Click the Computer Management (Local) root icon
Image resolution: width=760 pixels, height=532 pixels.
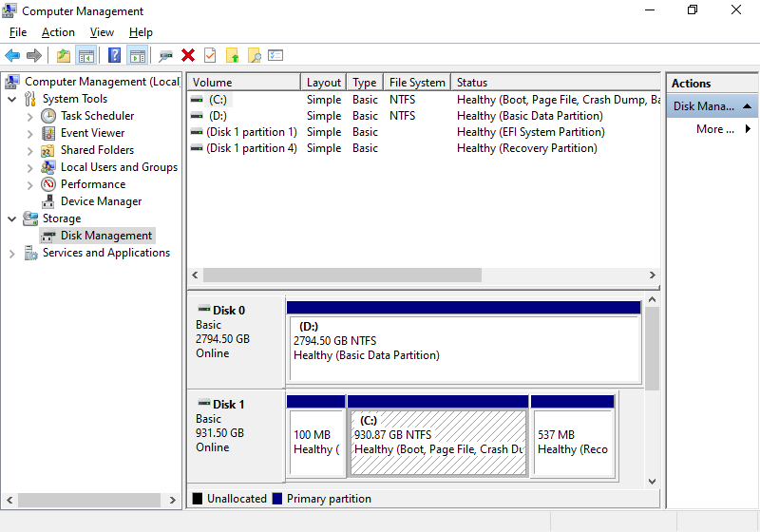pos(12,82)
